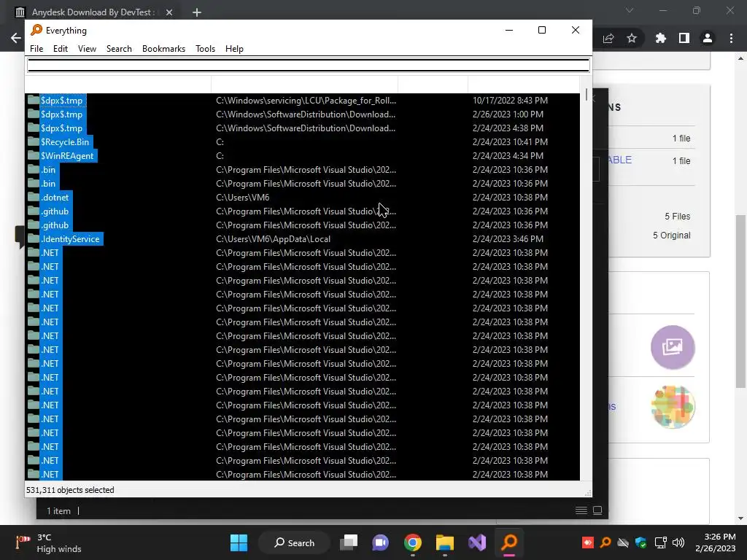Open the volume tray icon

[678, 542]
